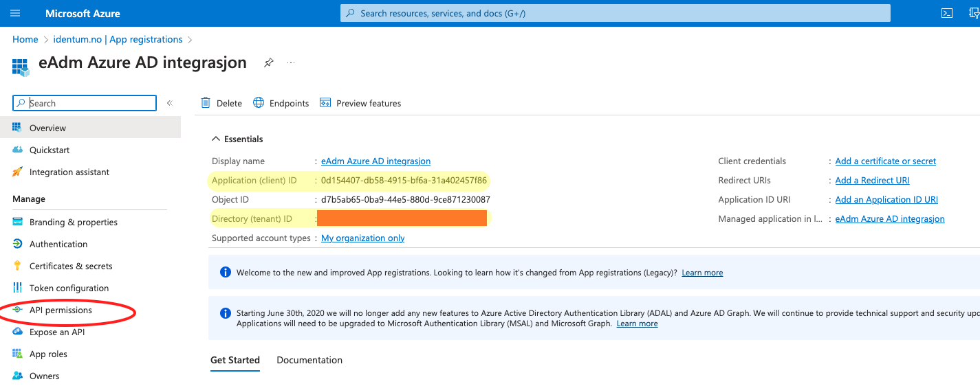Switch to the Documentation tab

pos(309,360)
